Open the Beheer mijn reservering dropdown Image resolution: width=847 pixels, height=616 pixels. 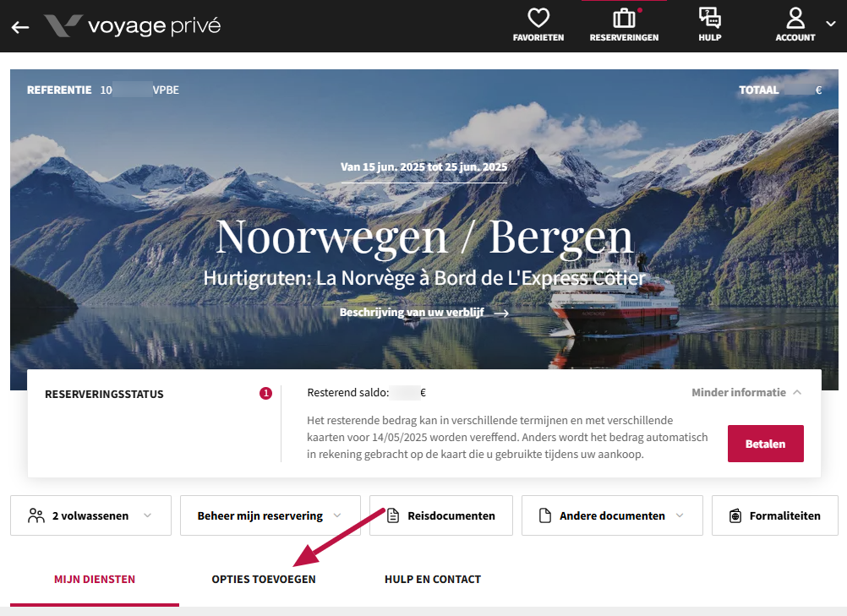click(270, 515)
